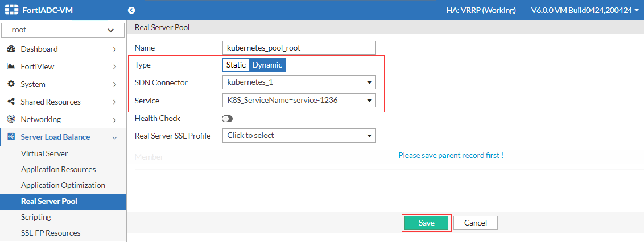Viewport: 644px width, 242px height.
Task: Click the Server Load Balance icon
Action: tap(10, 137)
